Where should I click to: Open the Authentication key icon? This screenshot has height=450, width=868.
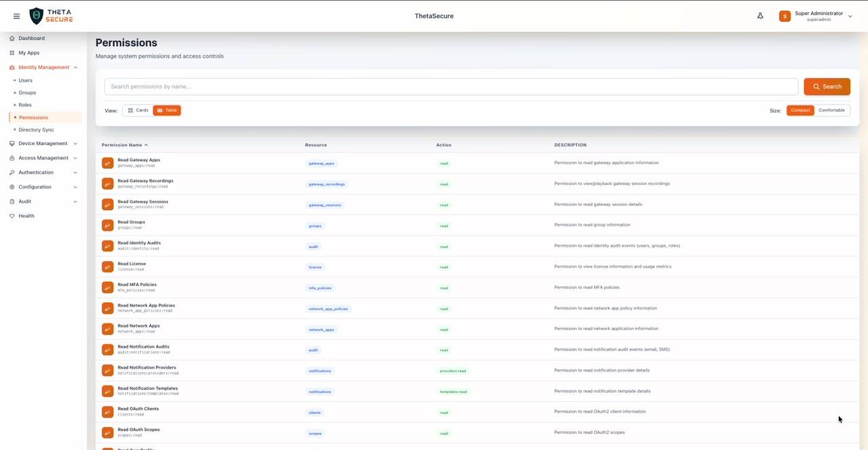(11, 172)
